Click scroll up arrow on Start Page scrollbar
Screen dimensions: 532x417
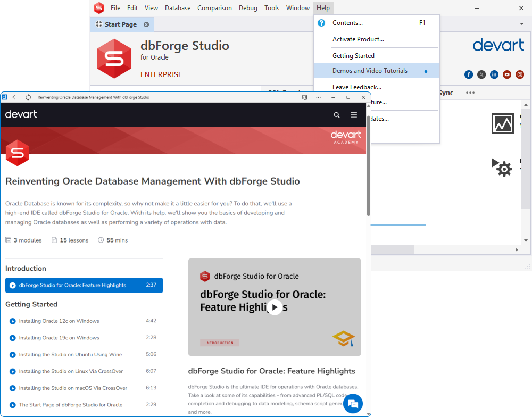click(526, 104)
